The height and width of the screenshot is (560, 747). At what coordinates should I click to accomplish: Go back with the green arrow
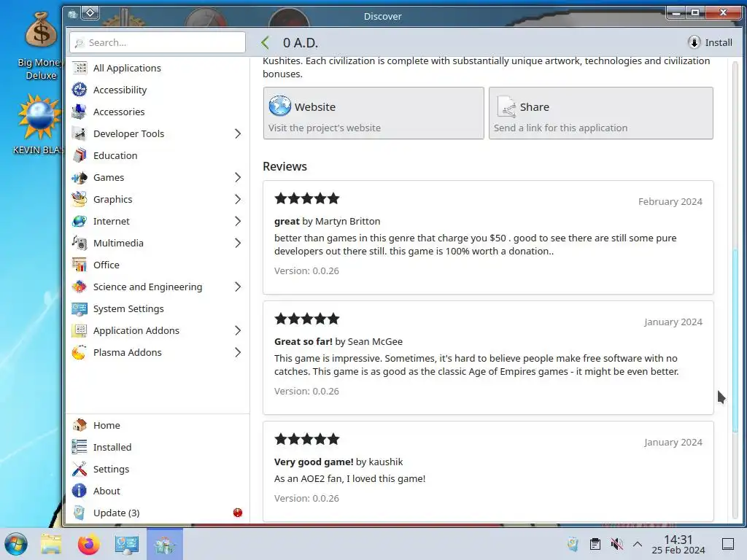coord(266,43)
